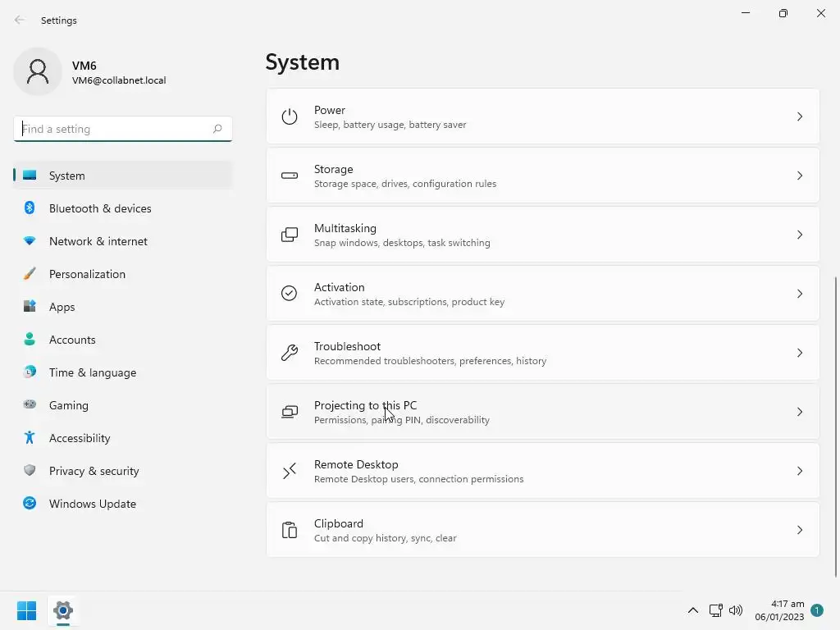The height and width of the screenshot is (630, 840).
Task: Go to Personalization settings
Action: tap(87, 274)
